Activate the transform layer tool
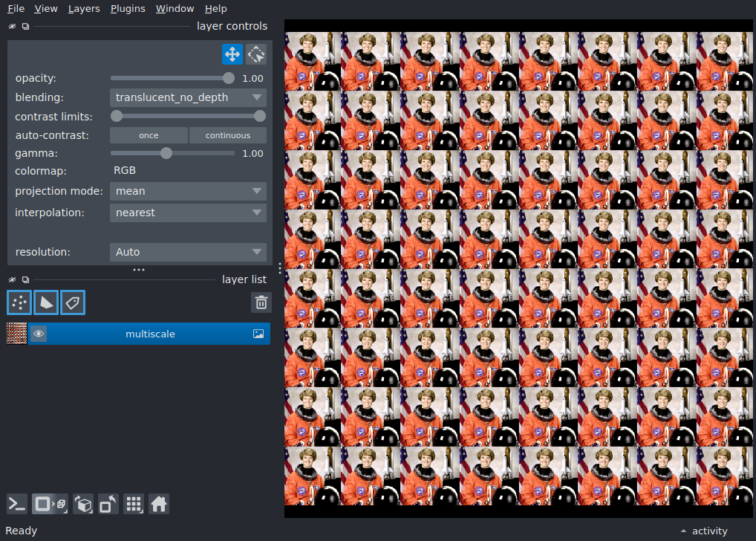 coord(256,54)
